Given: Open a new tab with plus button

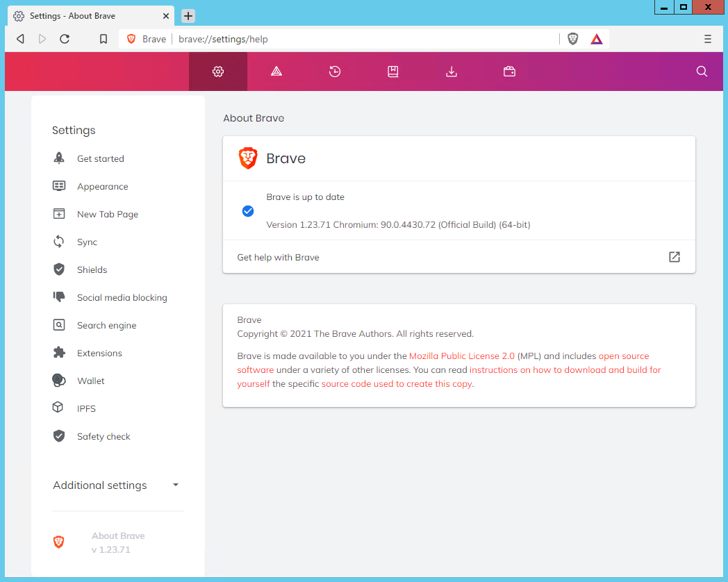Looking at the screenshot, I should (x=188, y=16).
